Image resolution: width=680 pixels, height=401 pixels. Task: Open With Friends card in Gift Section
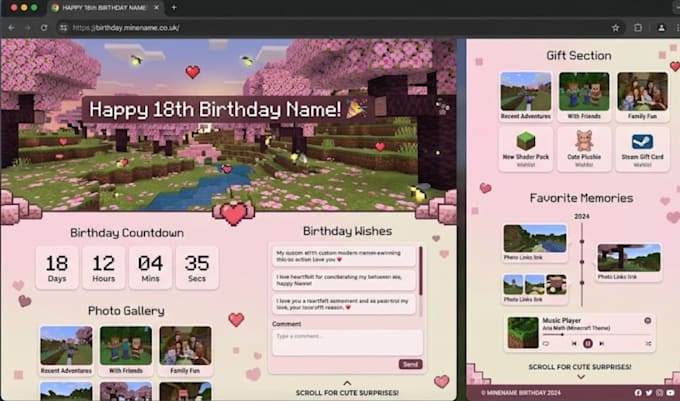click(584, 96)
